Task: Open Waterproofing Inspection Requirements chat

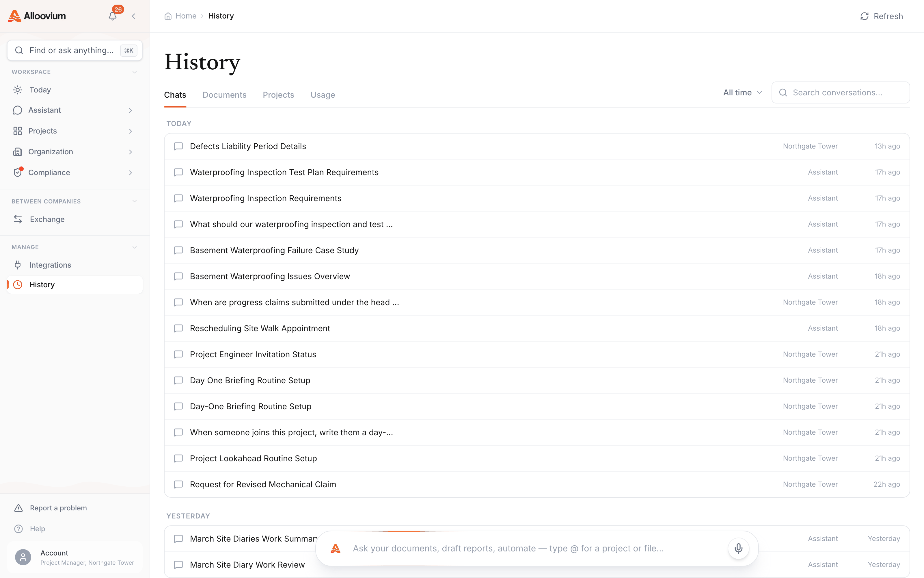Action: tap(537, 199)
